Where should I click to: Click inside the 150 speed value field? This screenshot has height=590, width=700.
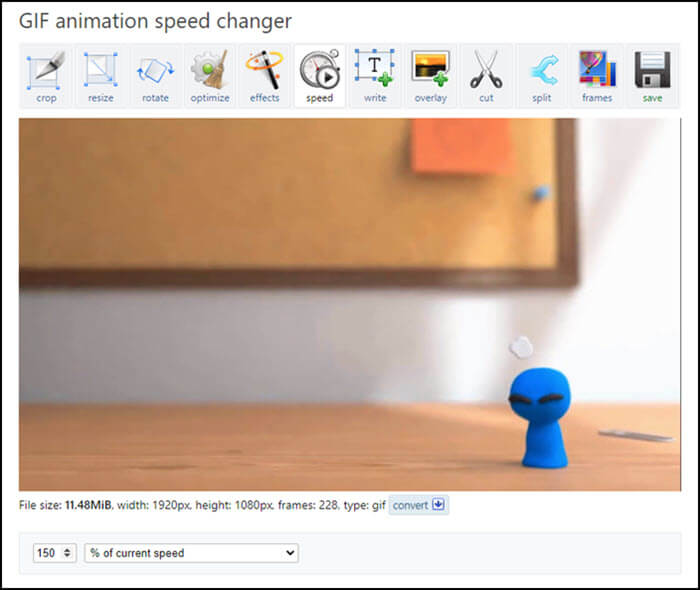click(46, 553)
